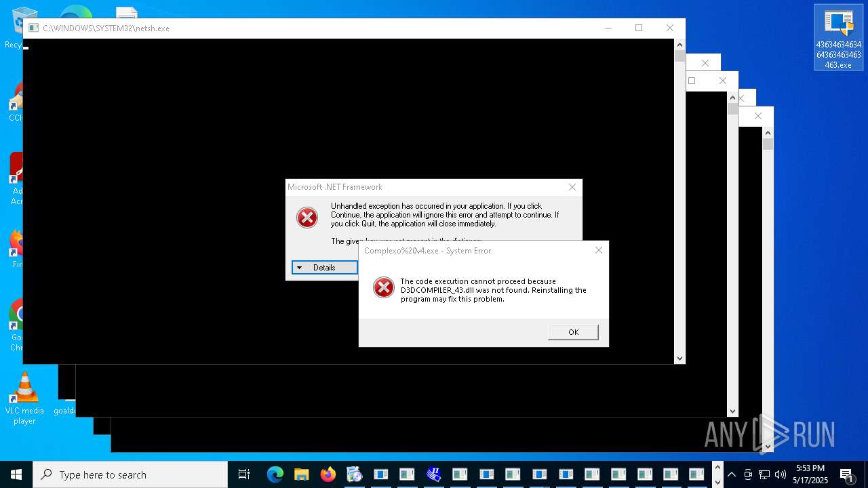The width and height of the screenshot is (868, 488).
Task: Expand Details in .NET Framework dialog
Action: [324, 268]
